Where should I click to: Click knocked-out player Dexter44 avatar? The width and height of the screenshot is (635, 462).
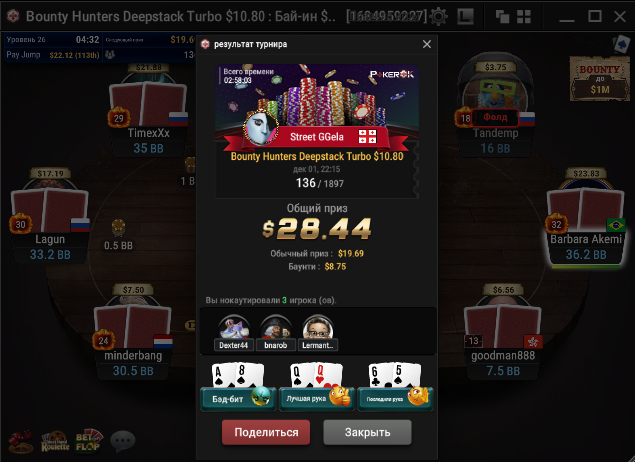(x=234, y=328)
